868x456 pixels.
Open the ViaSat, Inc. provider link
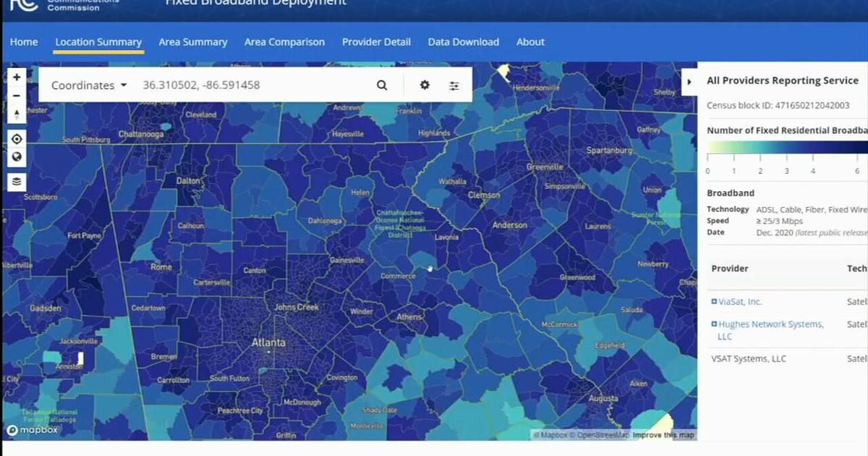pos(740,302)
